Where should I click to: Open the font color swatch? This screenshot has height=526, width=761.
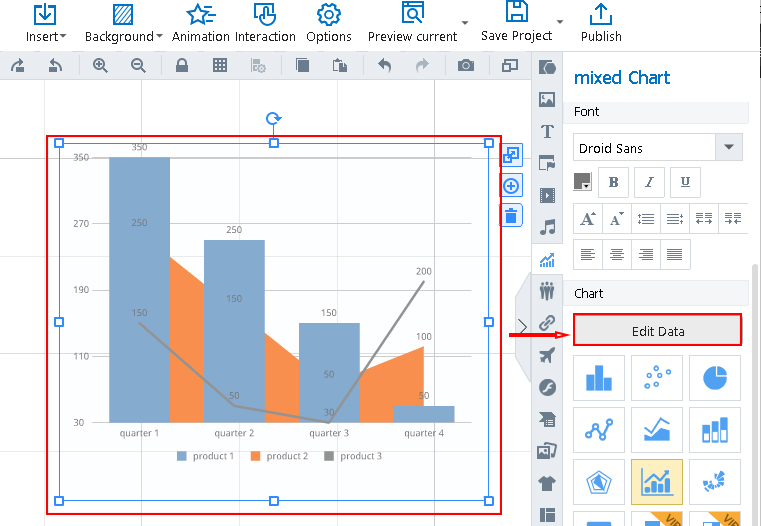[x=582, y=181]
